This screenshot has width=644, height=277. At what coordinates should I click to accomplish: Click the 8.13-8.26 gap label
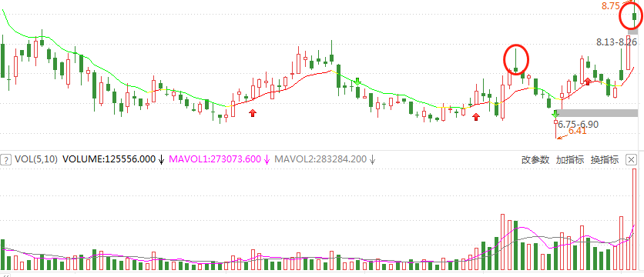coord(616,42)
